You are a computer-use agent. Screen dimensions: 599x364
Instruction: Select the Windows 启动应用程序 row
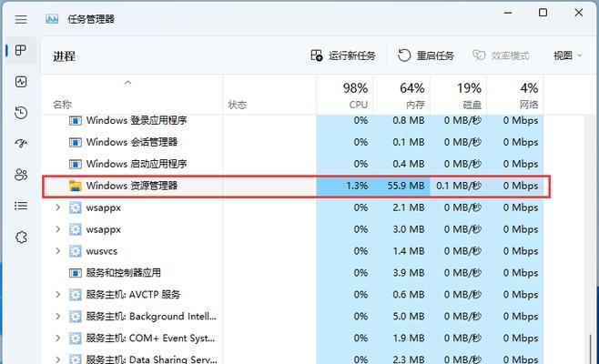[x=293, y=164]
